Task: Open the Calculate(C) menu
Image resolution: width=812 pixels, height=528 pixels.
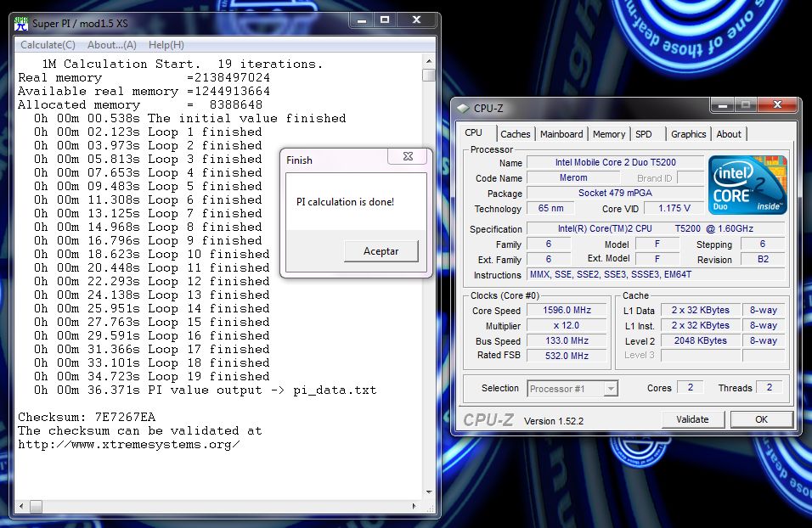Action: pos(48,45)
